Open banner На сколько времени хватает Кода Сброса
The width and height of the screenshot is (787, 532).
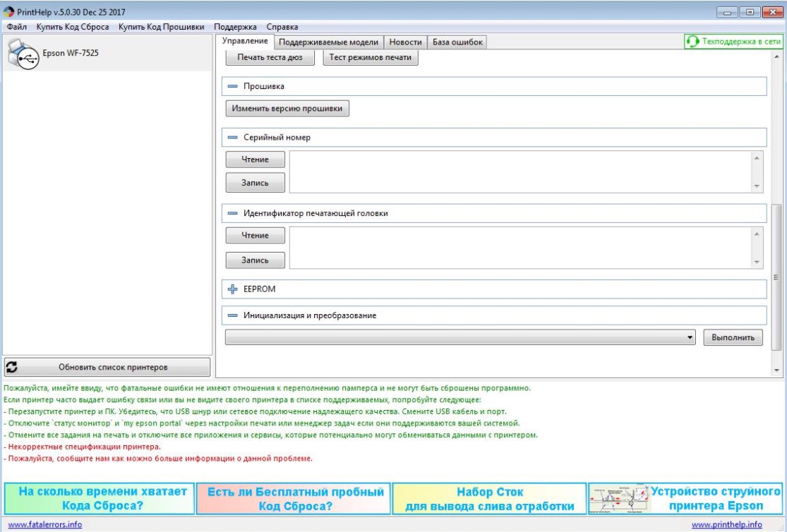coord(100,499)
